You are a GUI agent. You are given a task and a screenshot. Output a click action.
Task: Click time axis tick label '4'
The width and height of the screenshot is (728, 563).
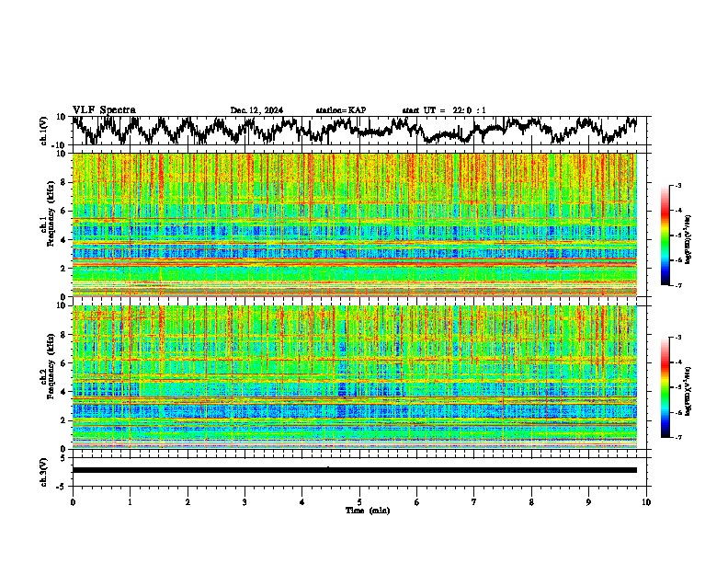click(x=301, y=502)
